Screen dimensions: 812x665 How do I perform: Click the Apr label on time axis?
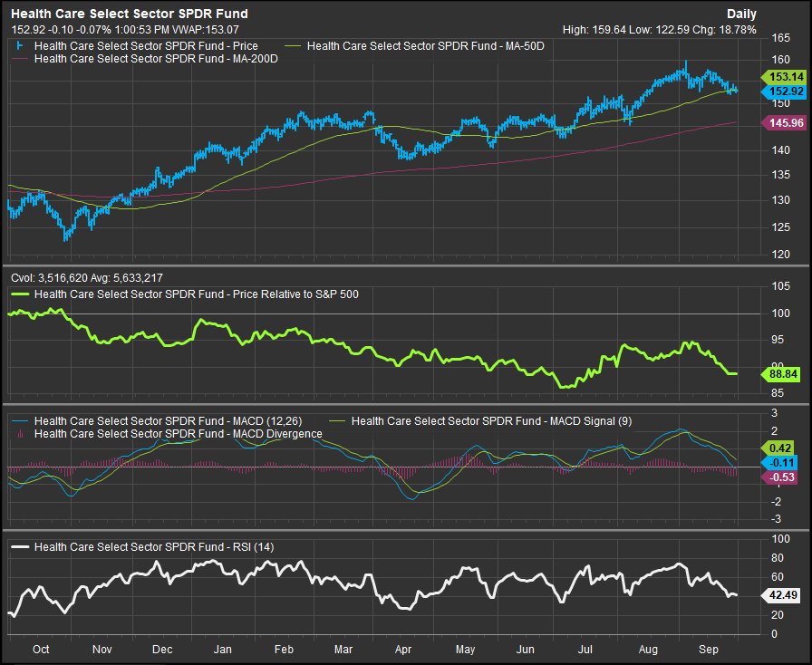pyautogui.click(x=403, y=650)
